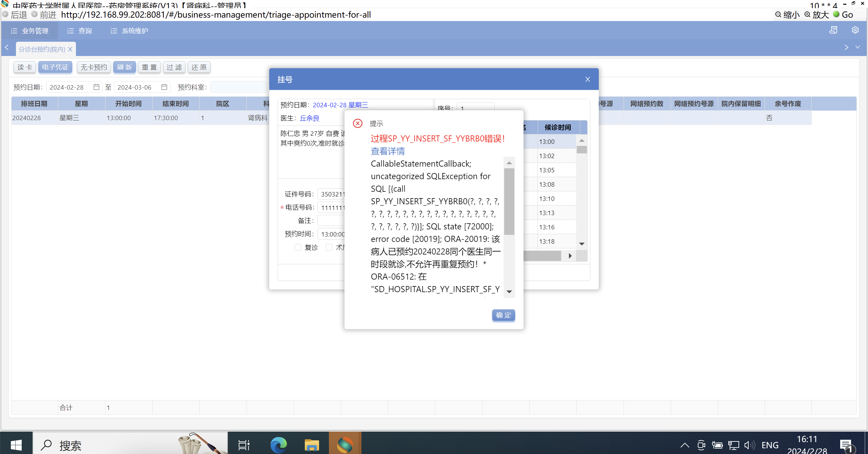Viewport: 868px width, 454px height.
Task: Open File Explorer from taskbar
Action: click(x=312, y=444)
